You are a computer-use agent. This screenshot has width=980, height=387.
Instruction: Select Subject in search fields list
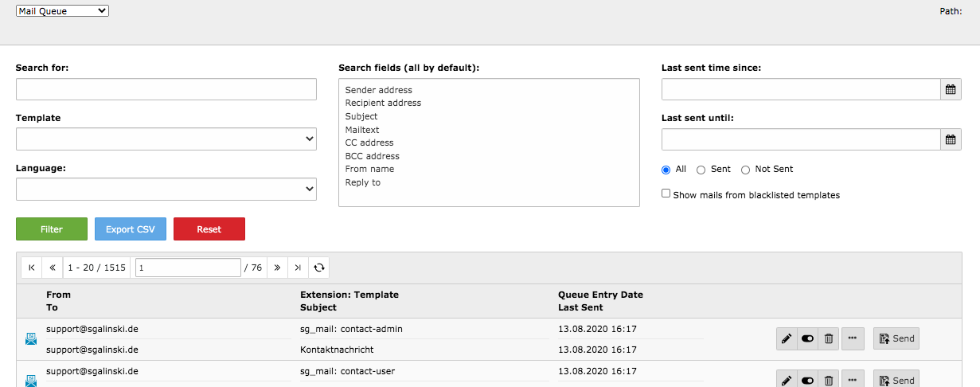click(x=361, y=116)
